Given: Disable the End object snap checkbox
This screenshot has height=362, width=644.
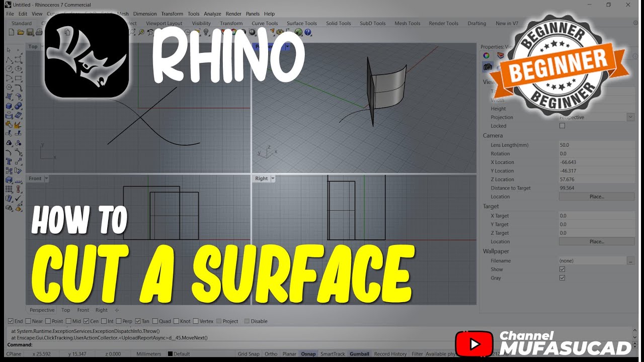Looking at the screenshot, I should click(11, 321).
